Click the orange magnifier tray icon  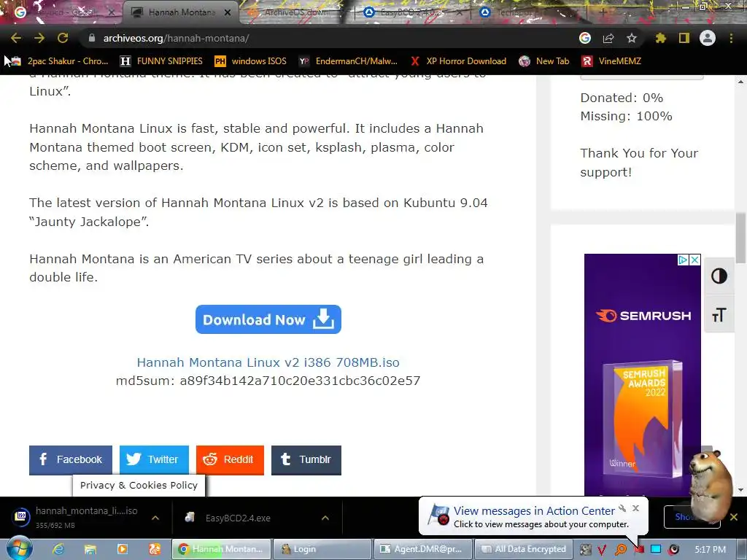point(621,550)
